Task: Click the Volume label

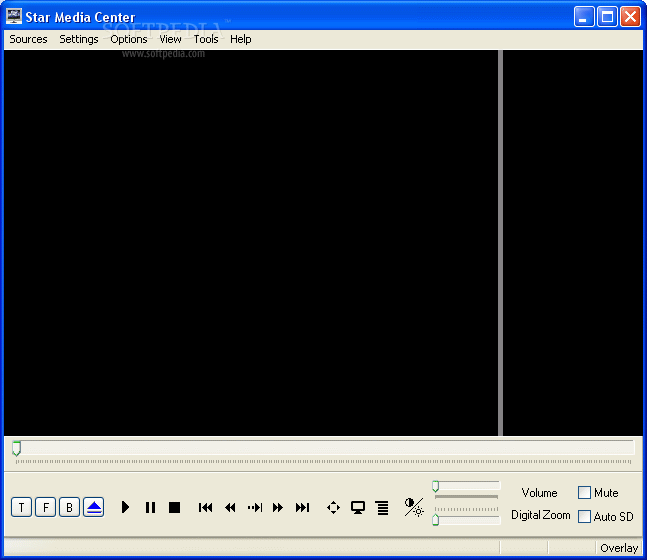Action: pyautogui.click(x=539, y=493)
